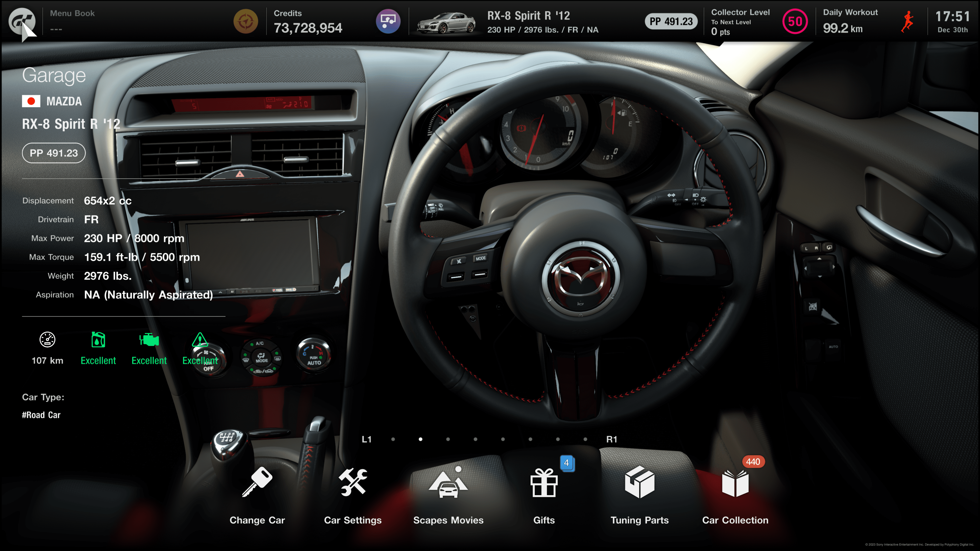The image size is (980, 551).
Task: Click the Car Settings label
Action: coord(353,520)
